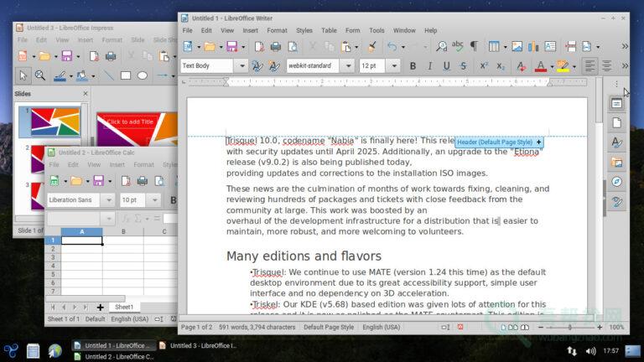
Task: Open the Text Body paragraph style dropdown
Action: [241, 65]
